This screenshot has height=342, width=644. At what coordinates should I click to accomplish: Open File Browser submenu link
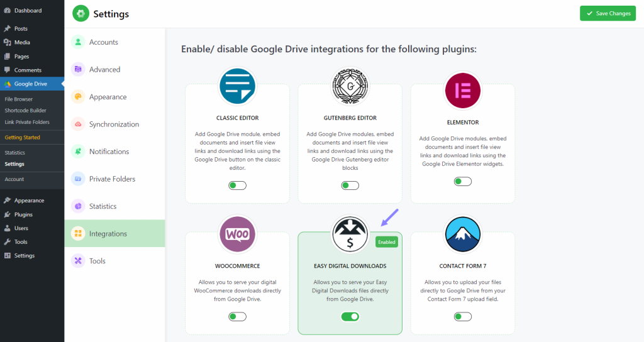tap(18, 99)
